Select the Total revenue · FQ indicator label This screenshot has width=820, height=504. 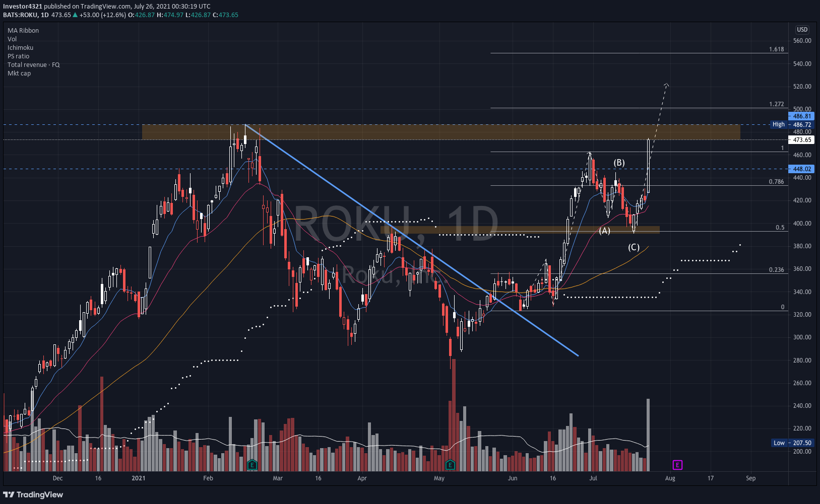click(34, 65)
